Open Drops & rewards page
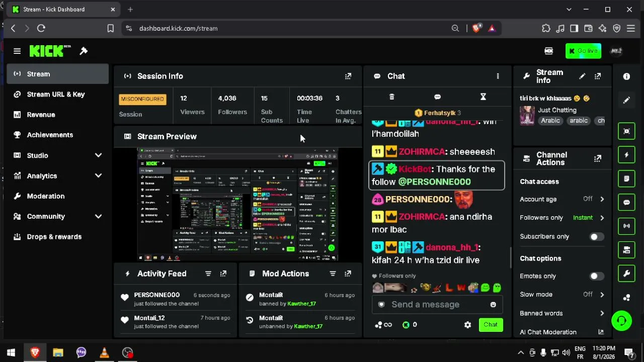The height and width of the screenshot is (362, 644). [58, 237]
